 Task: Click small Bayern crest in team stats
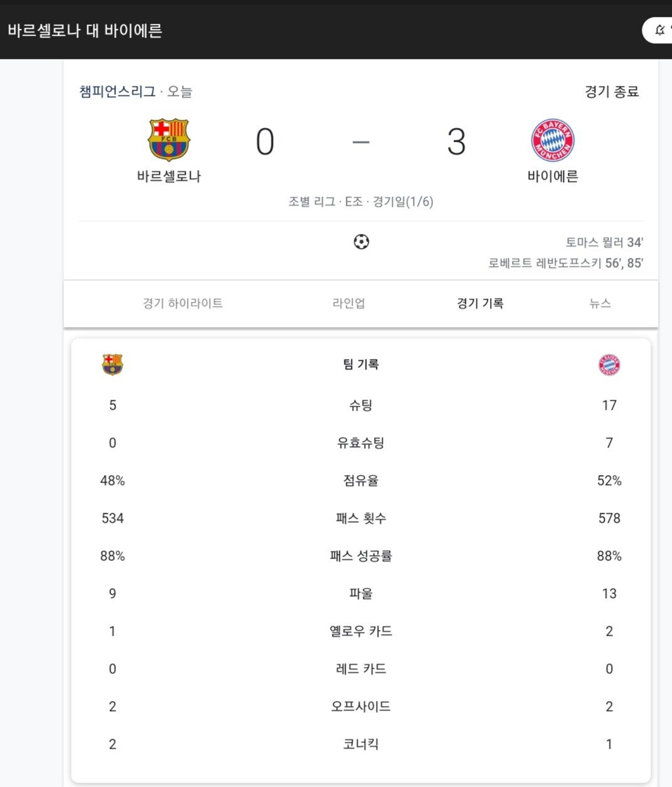click(x=609, y=365)
